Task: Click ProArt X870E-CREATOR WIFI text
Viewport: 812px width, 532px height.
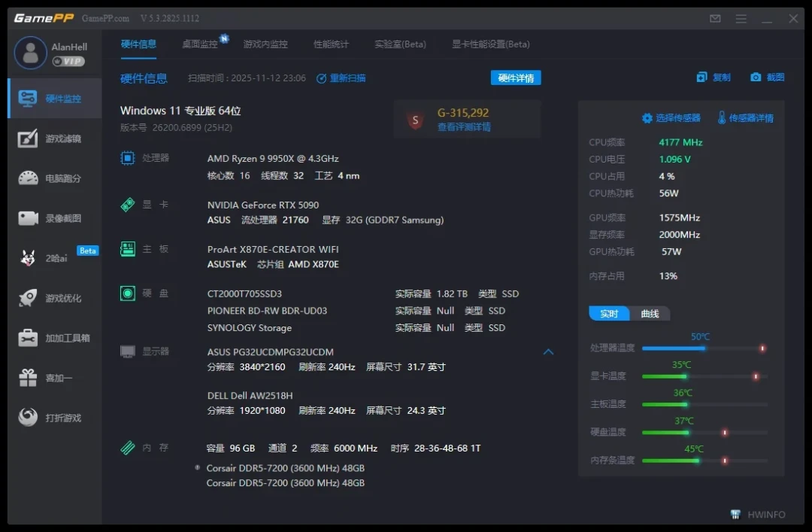Action: (x=273, y=249)
